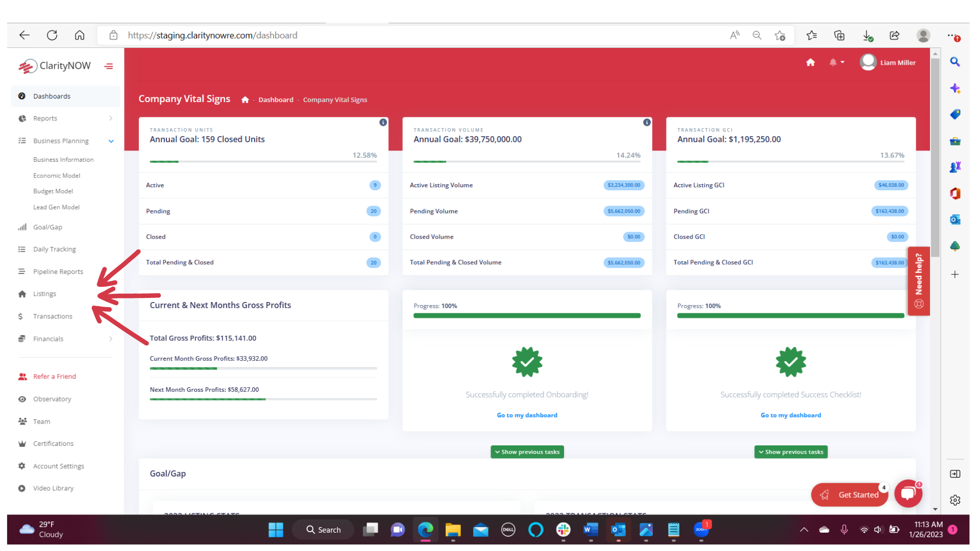This screenshot has height=551, width=980.
Task: Show previous tasks under Onboarding card
Action: click(x=527, y=452)
